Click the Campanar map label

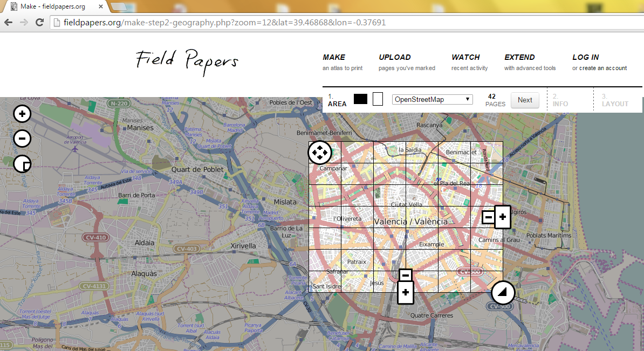333,168
